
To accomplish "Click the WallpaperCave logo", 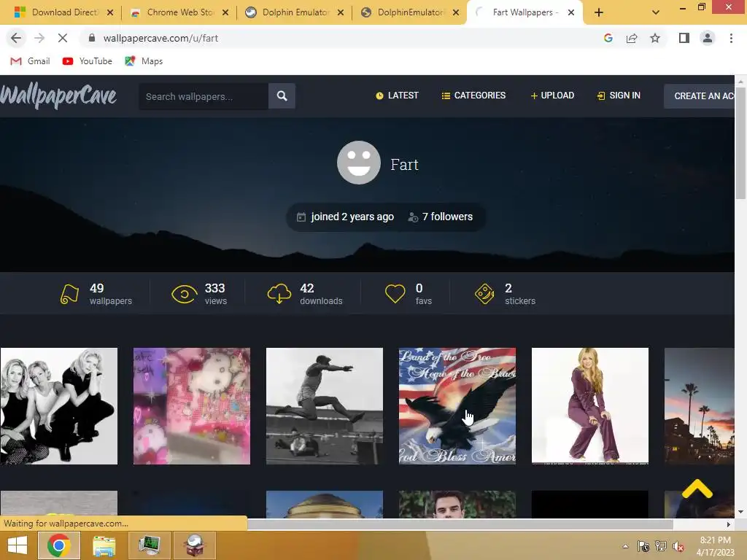I will pyautogui.click(x=58, y=96).
